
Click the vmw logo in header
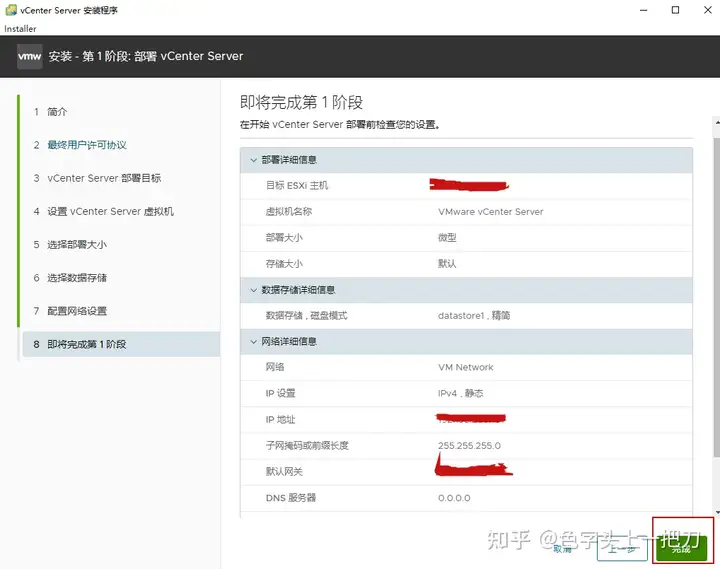coord(29,56)
